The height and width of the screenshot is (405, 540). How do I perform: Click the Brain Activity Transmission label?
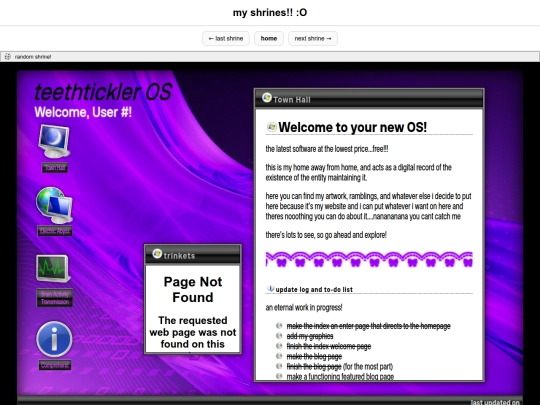click(55, 298)
